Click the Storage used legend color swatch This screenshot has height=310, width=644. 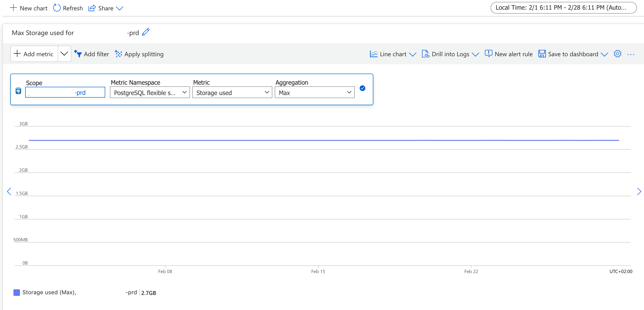(x=17, y=292)
